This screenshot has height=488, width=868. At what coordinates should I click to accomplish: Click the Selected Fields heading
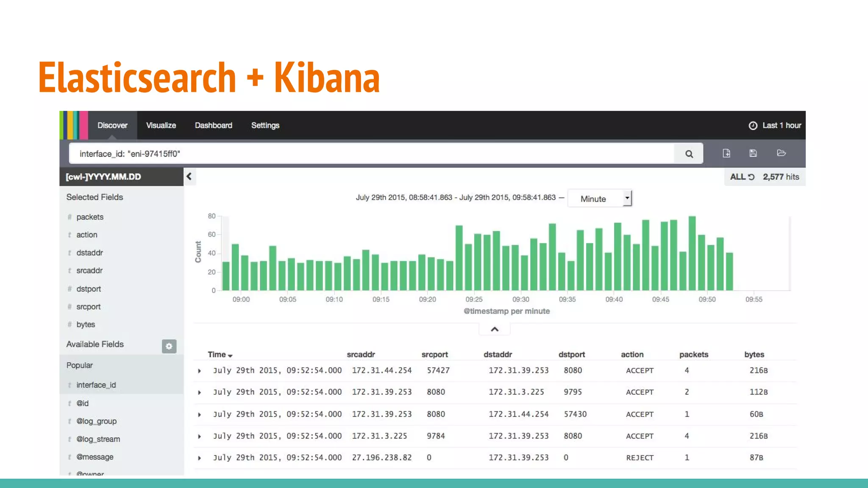click(95, 197)
